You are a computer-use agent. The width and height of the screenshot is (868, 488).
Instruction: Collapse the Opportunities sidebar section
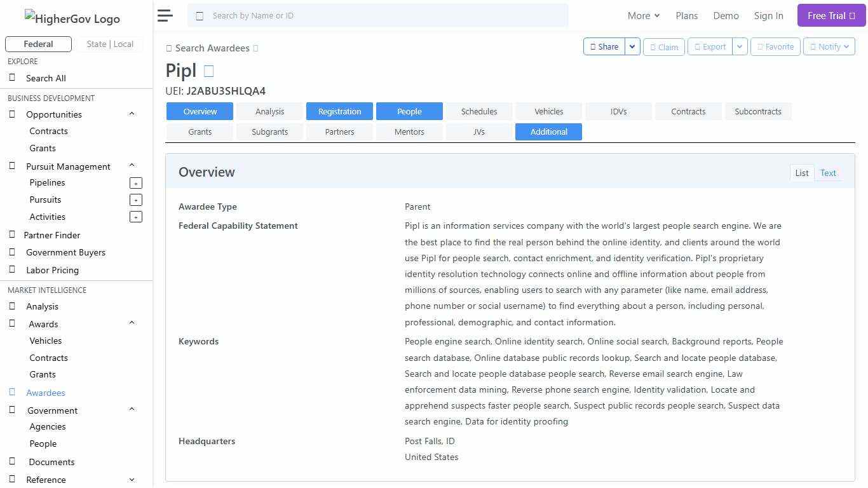coord(132,114)
